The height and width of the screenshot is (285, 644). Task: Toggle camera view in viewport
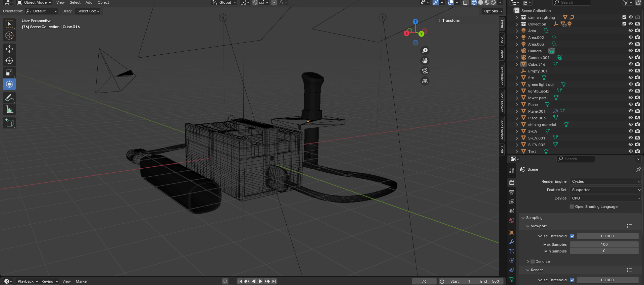click(425, 71)
